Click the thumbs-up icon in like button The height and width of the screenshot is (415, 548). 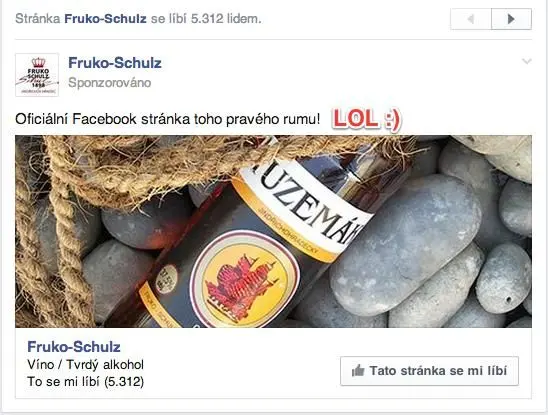[x=358, y=370]
